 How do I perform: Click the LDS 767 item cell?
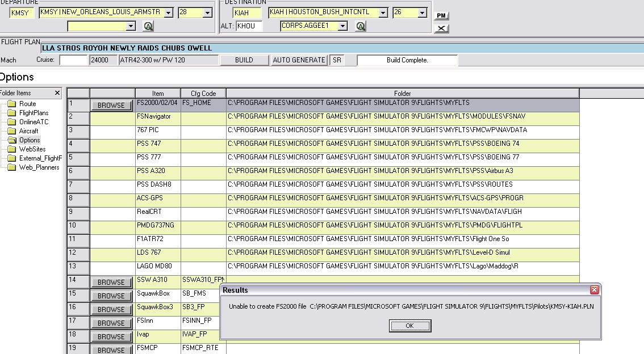(158, 254)
